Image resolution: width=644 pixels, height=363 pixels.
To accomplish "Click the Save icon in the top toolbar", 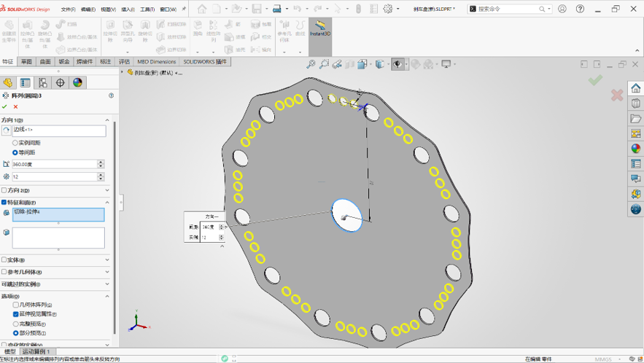I will click(257, 9).
